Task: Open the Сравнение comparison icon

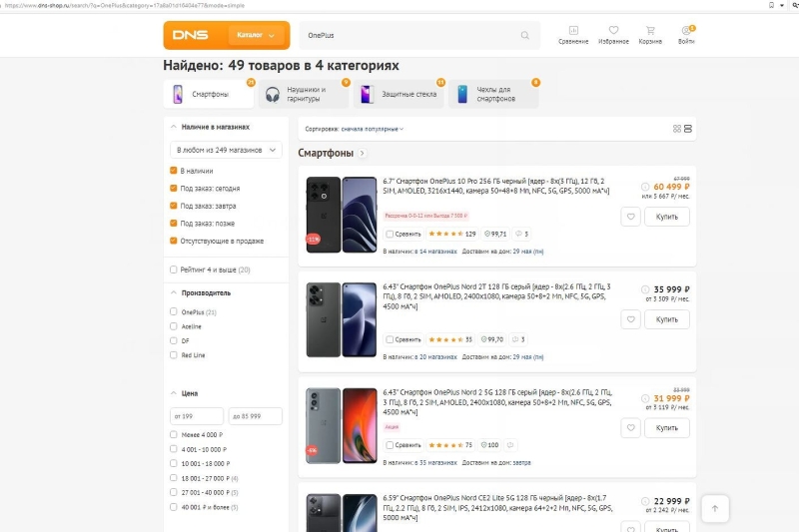Action: [x=573, y=35]
